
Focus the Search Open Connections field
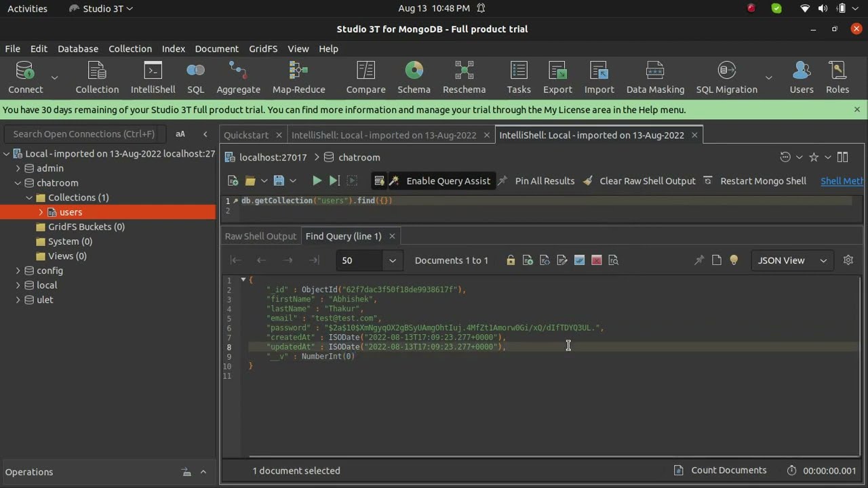click(x=84, y=134)
